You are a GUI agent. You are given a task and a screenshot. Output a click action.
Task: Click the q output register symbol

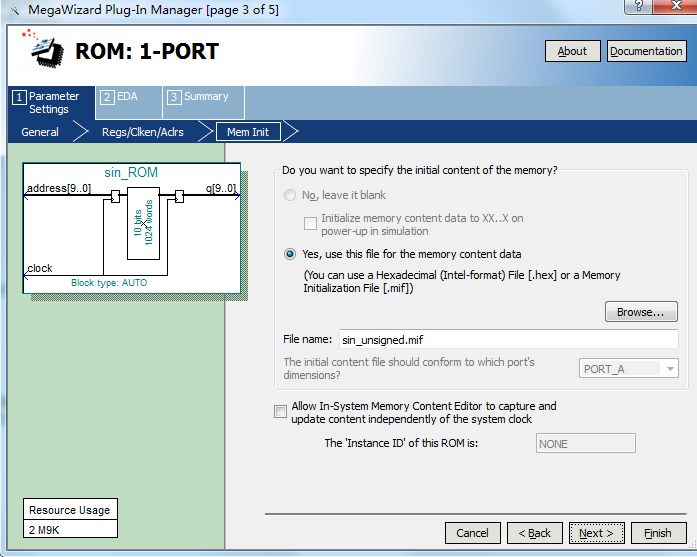179,196
